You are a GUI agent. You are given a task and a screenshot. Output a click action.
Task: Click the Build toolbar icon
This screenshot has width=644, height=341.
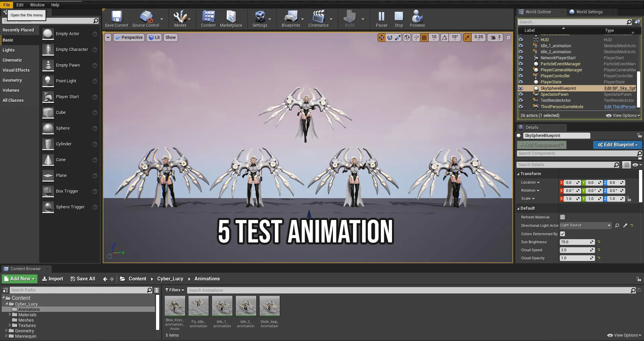click(350, 19)
